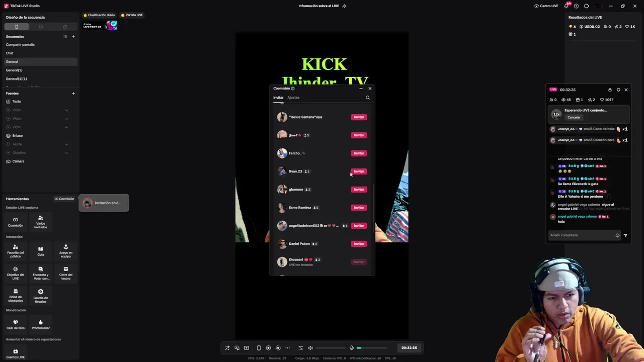This screenshot has width=644, height=362.
Task: Open the Secuencias list view icon
Action: [x=65, y=37]
